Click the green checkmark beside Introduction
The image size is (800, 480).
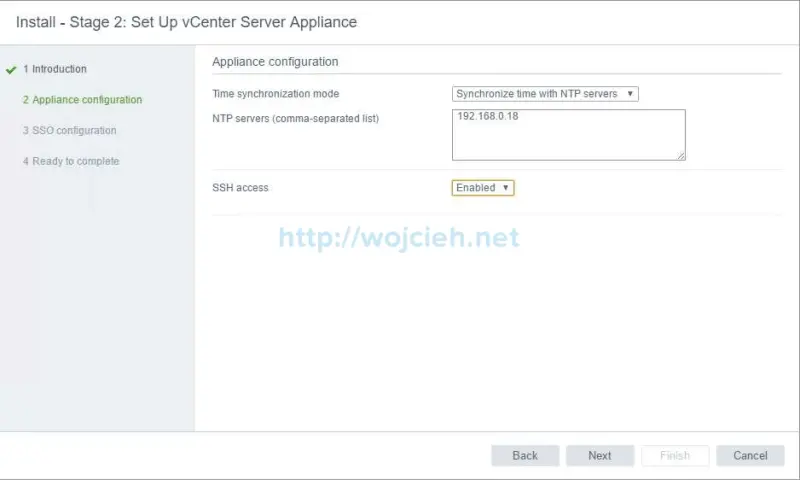click(11, 70)
